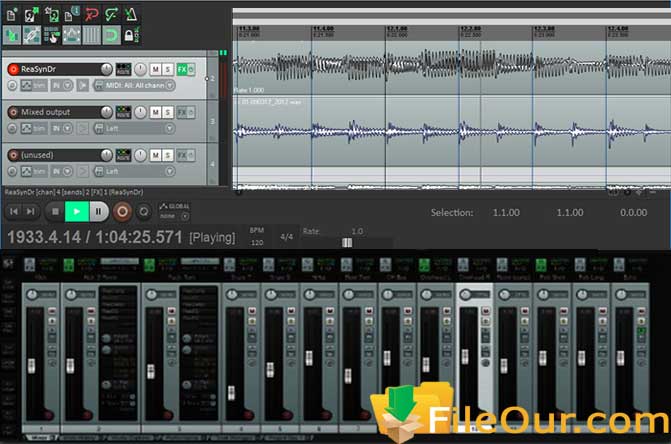Mute the ReaSynDr track
The image size is (671, 444).
pyautogui.click(x=155, y=69)
